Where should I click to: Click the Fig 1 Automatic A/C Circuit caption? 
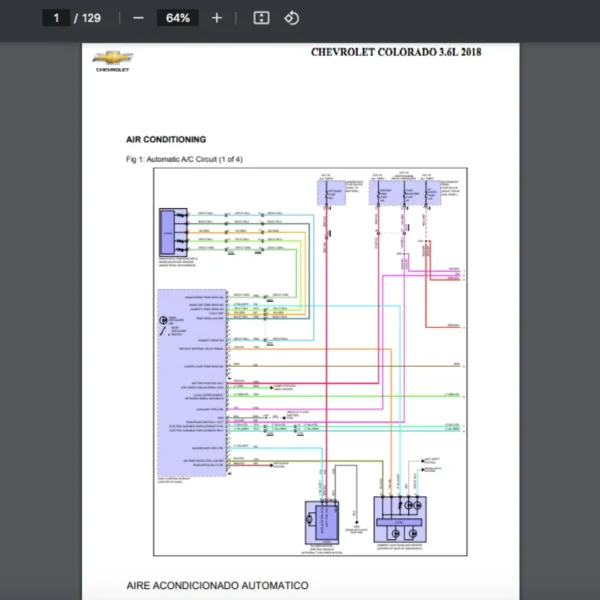(x=184, y=160)
